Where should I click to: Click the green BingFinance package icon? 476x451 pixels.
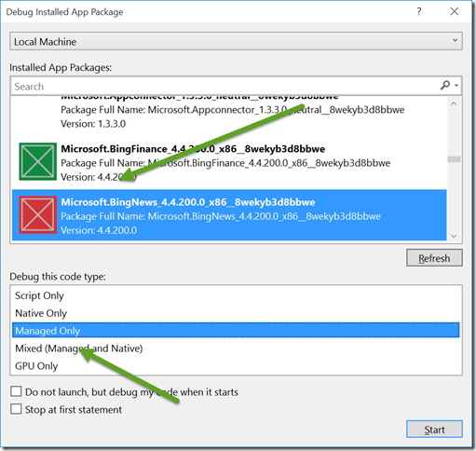(38, 161)
